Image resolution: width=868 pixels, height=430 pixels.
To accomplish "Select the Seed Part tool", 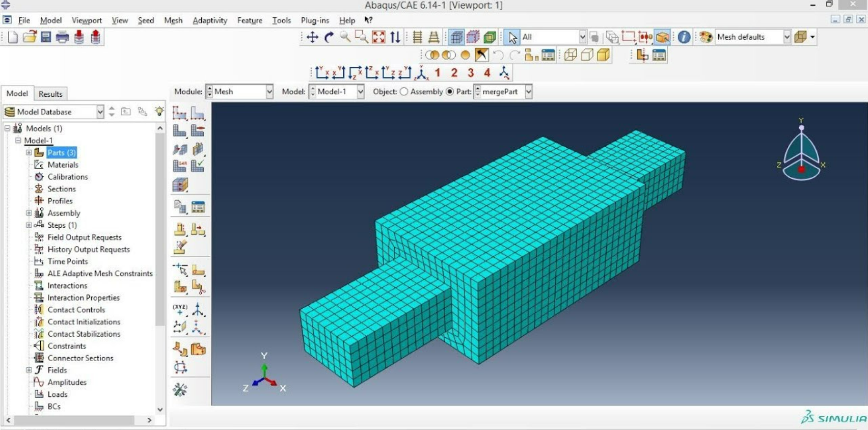I will (179, 113).
